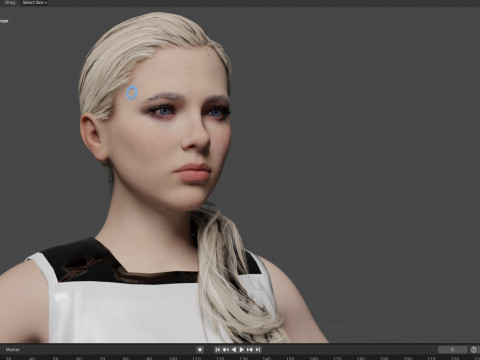Click the clock icon beside frame field
The height and width of the screenshot is (360, 480).
pyautogui.click(x=474, y=350)
